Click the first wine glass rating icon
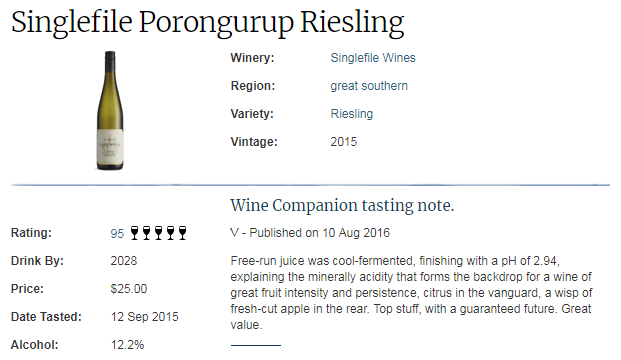This screenshot has width=621, height=360. click(135, 233)
